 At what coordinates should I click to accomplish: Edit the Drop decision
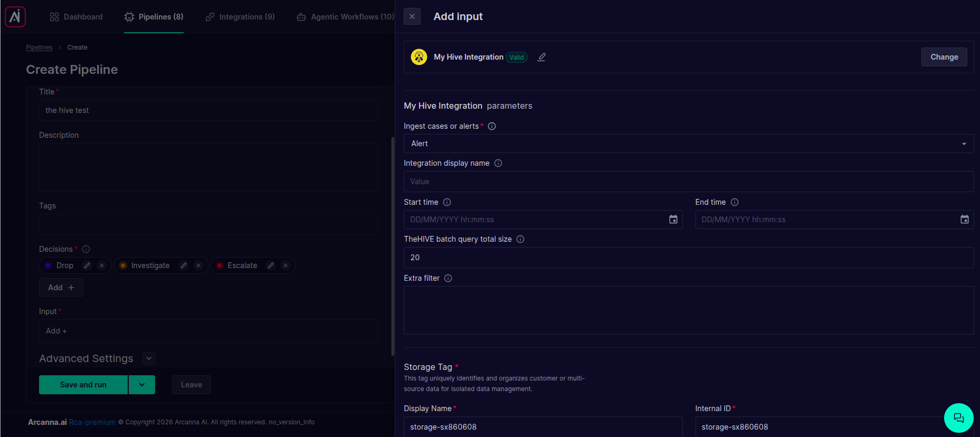tap(87, 265)
